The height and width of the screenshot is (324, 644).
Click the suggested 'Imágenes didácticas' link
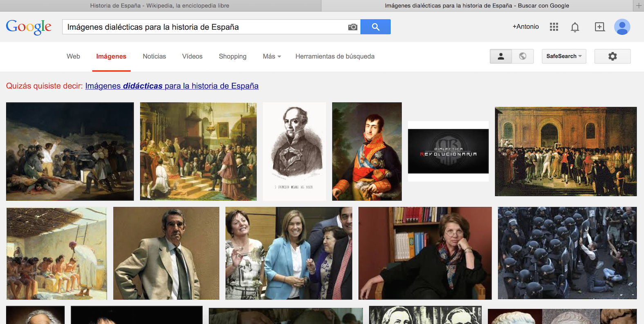[172, 86]
